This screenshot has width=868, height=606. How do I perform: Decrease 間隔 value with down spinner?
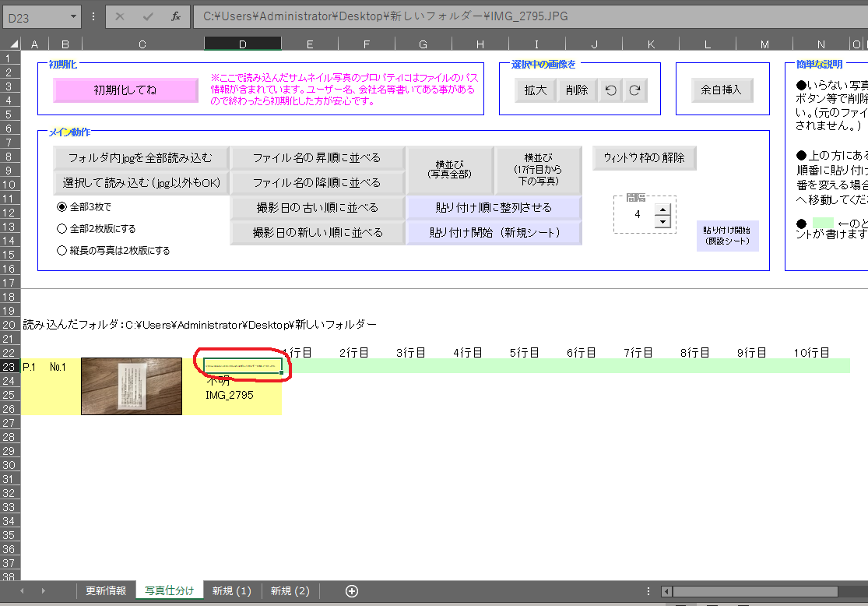[x=662, y=221]
